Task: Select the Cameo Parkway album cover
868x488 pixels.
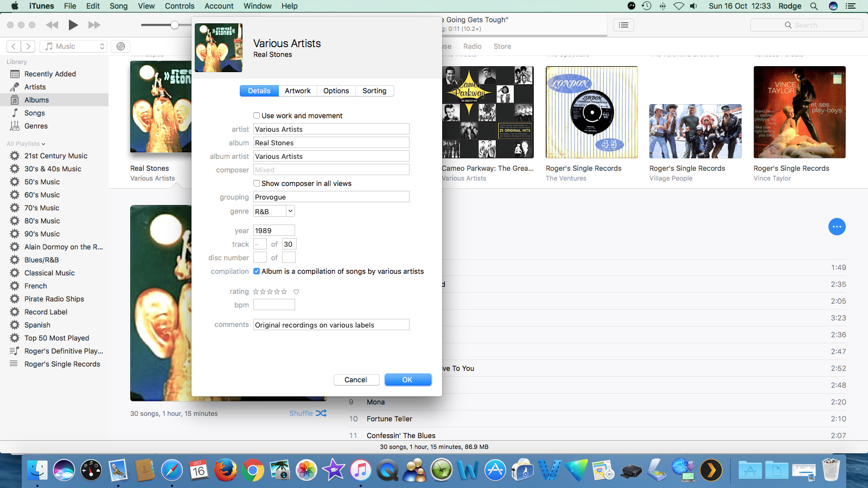Action: 488,112
